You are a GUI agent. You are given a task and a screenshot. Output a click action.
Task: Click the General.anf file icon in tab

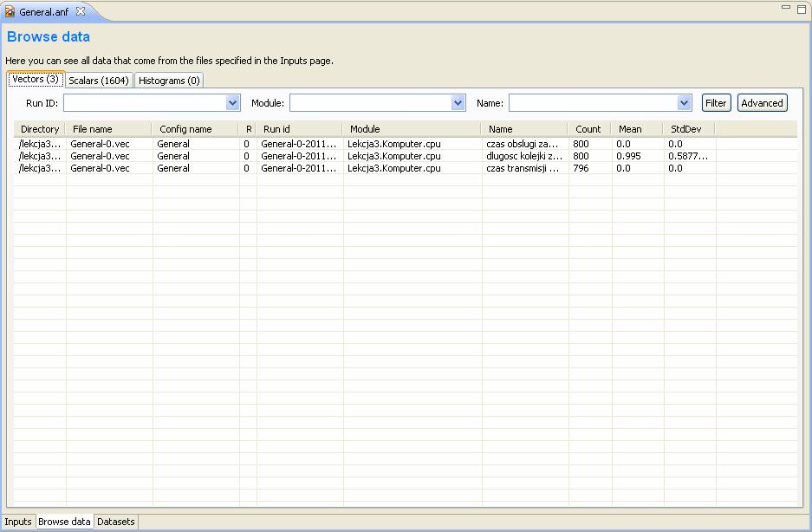coord(10,11)
